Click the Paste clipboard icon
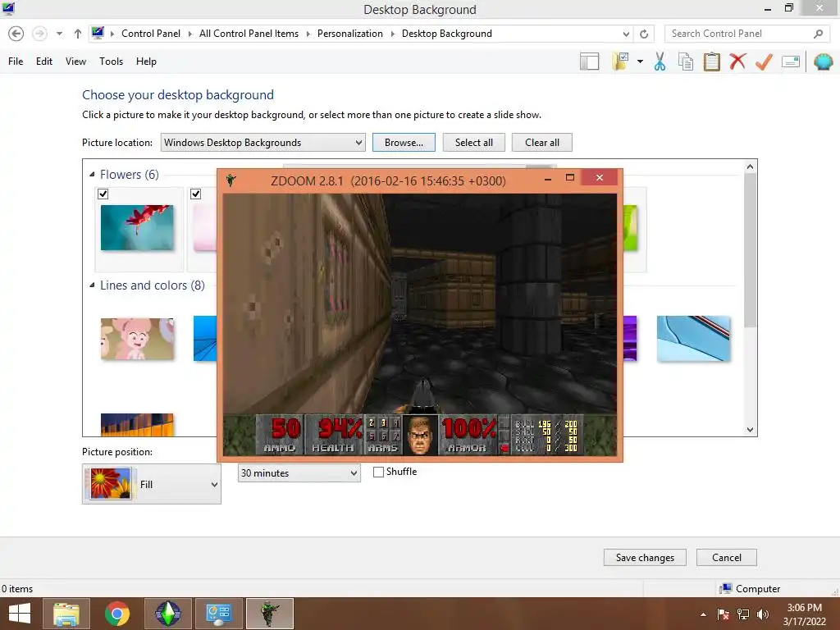This screenshot has width=840, height=630. click(711, 62)
